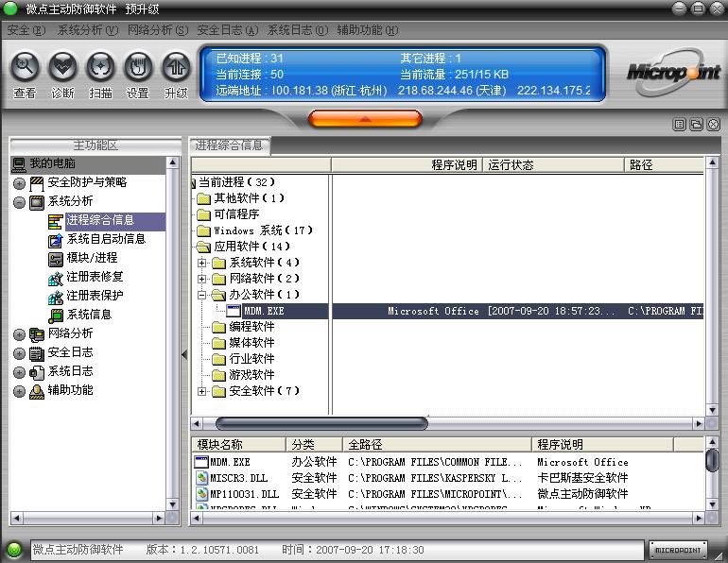Open the 诊断 heartbeat toolbar icon
This screenshot has height=563, width=728.
click(62, 67)
